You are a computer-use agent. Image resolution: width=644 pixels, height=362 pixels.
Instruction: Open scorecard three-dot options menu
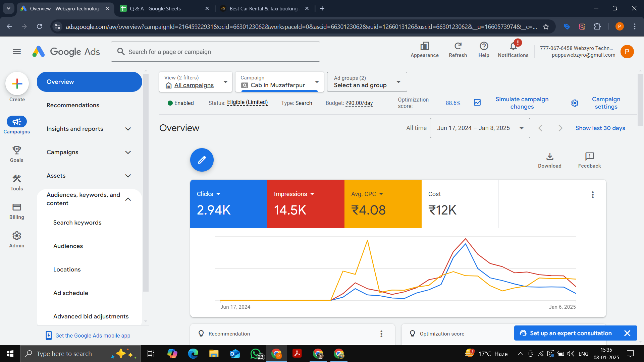pyautogui.click(x=593, y=195)
